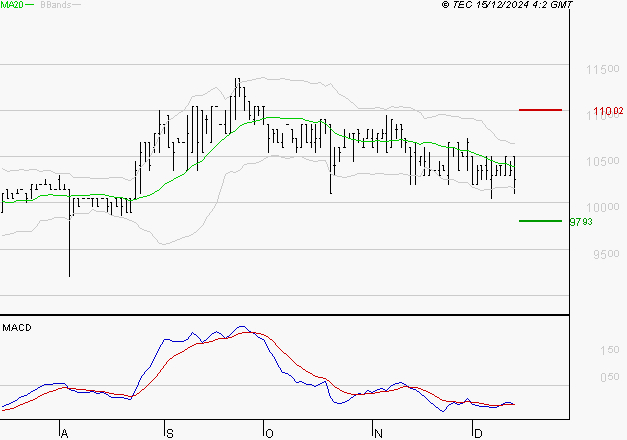Click the MACD panel label
This screenshot has width=627, height=440.
click(17, 328)
